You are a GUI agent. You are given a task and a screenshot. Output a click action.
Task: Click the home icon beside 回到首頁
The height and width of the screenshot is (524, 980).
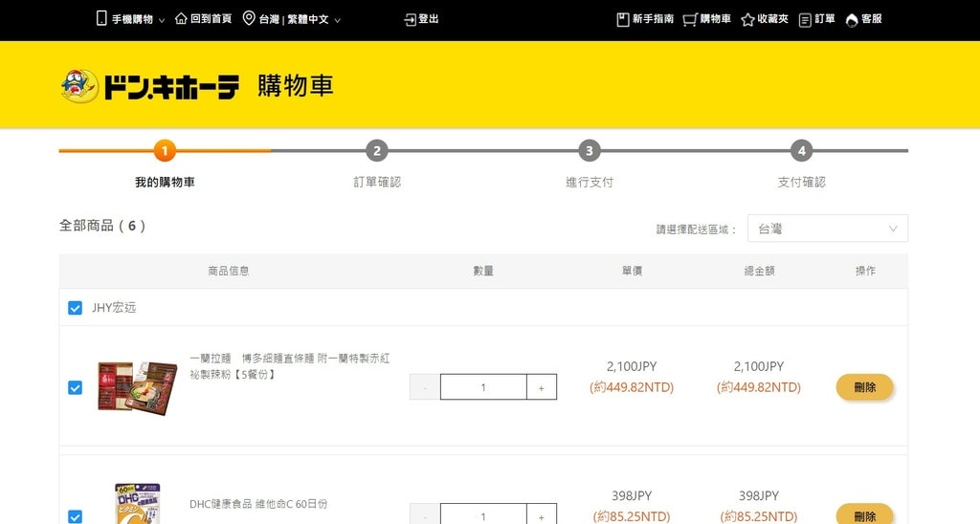pos(181,18)
